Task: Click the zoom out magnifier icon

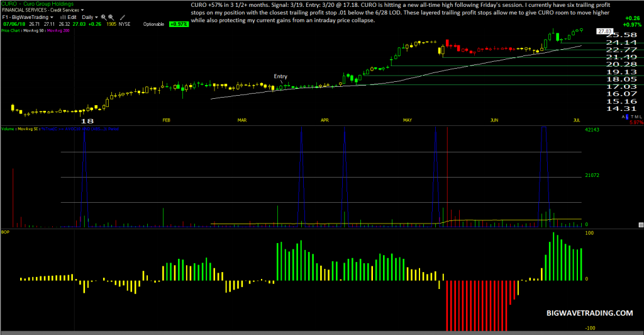Action: [111, 17]
